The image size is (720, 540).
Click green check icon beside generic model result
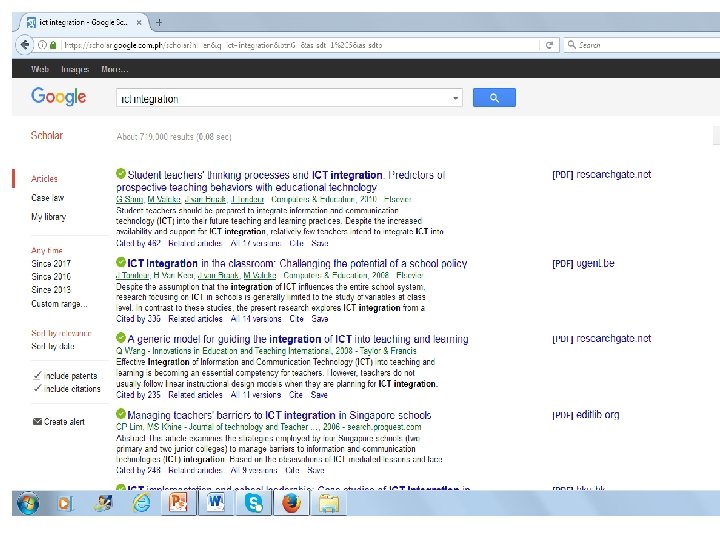tap(121, 338)
